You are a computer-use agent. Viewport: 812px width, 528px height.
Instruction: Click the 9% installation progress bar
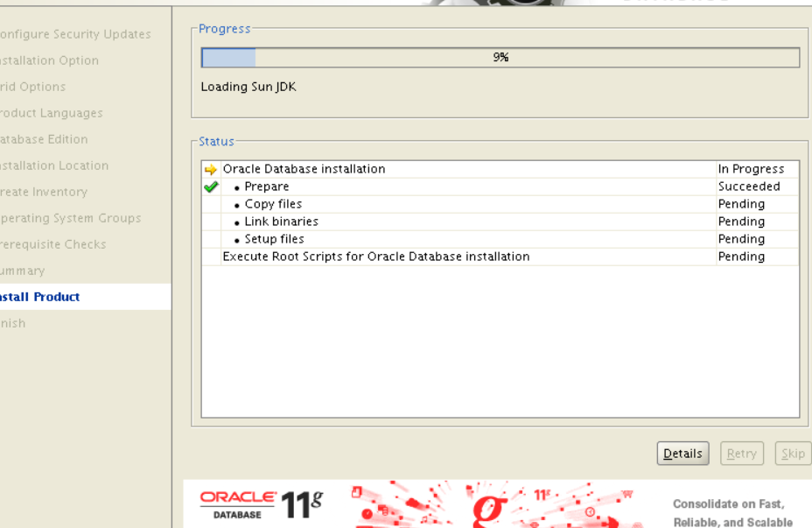click(500, 57)
